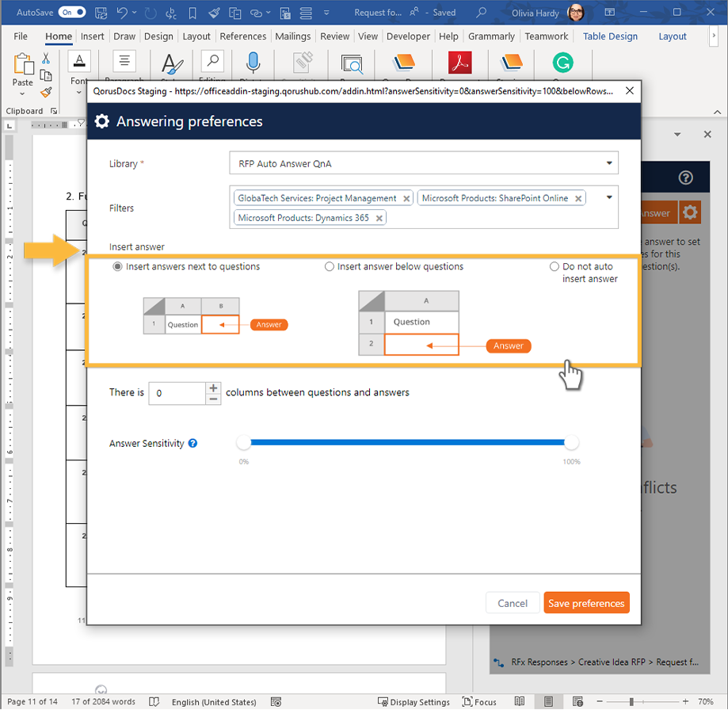Click the Answer Sensitivity 0% slider handle
Screen dimensions: 728x710
pyautogui.click(x=244, y=442)
